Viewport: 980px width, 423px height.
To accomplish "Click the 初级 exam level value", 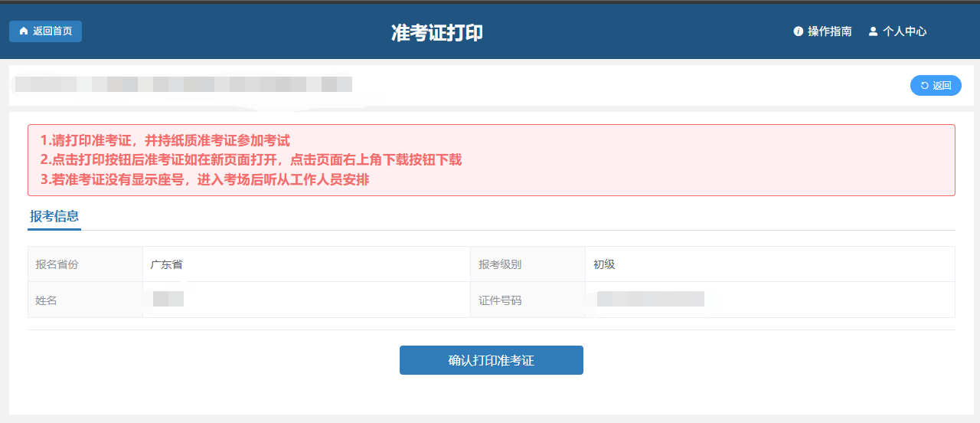I will point(604,264).
